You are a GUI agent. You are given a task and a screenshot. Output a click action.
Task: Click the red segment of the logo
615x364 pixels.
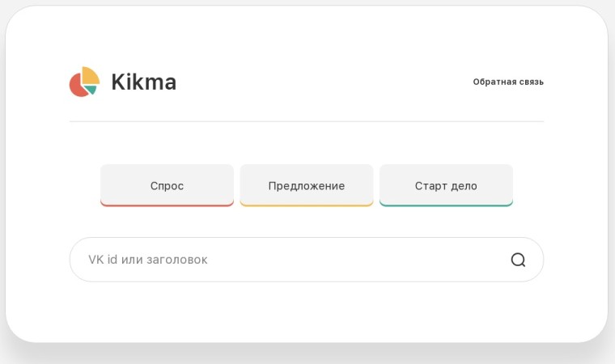78,86
